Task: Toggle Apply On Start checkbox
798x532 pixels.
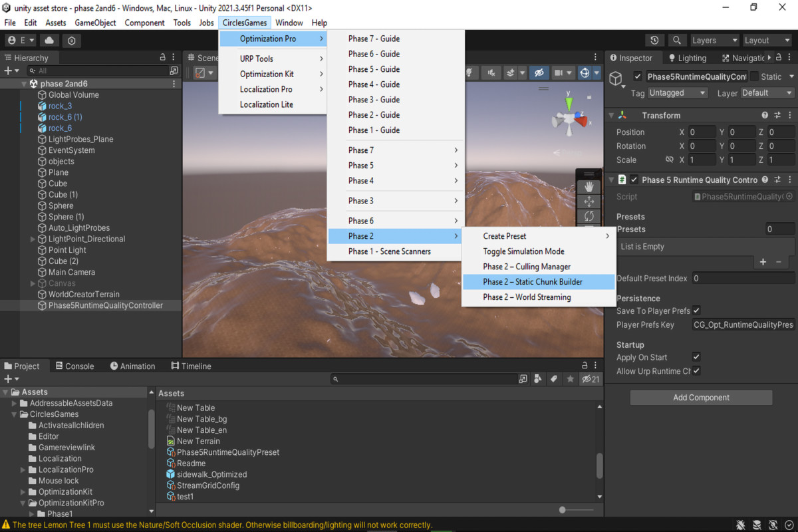Action: point(696,357)
